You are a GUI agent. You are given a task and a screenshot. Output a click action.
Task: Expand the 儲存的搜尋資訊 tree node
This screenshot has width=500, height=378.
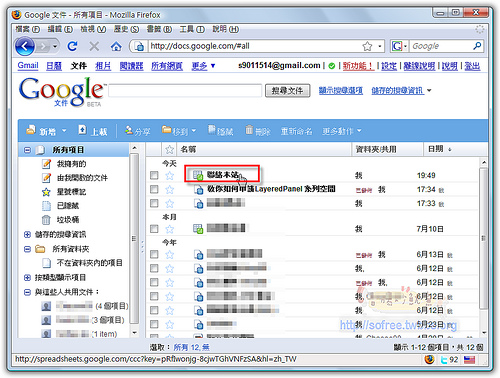27,234
